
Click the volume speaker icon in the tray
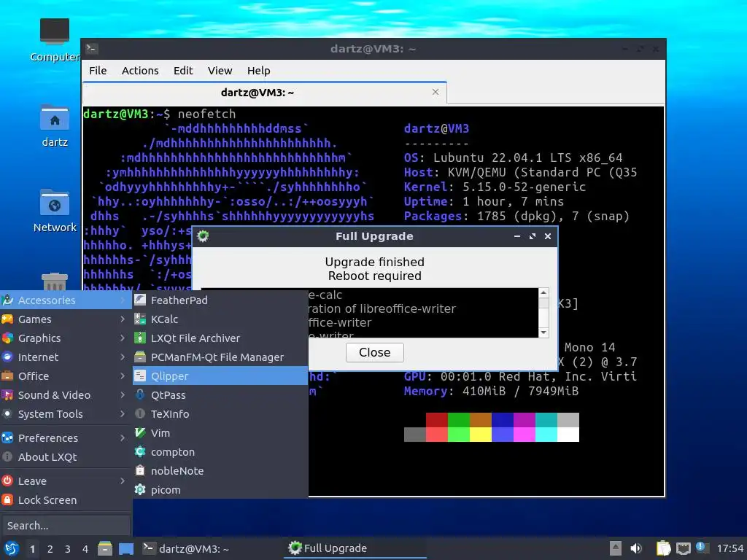[636, 548]
